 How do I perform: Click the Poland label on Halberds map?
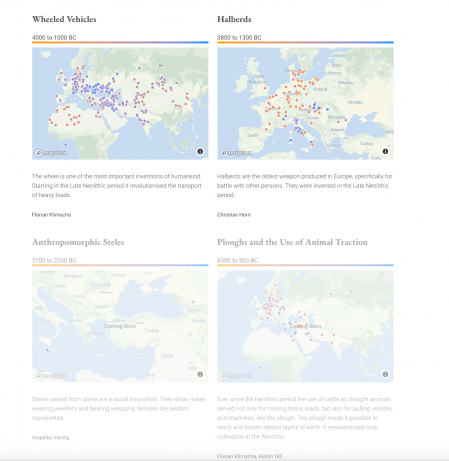pos(320,89)
